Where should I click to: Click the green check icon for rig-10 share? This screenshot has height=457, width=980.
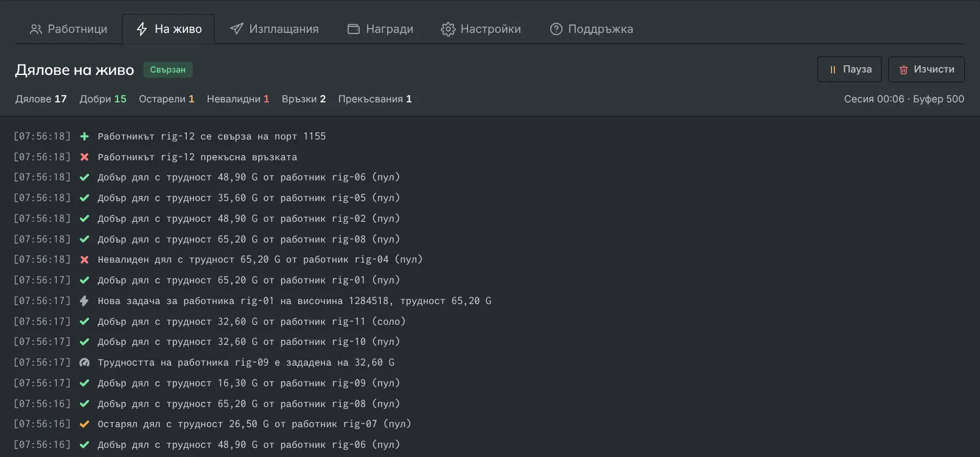(x=85, y=342)
